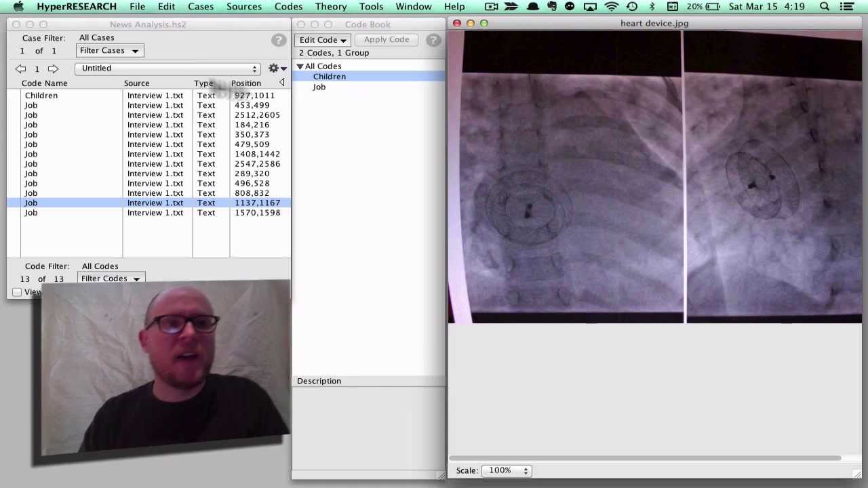Open the Time Machine menu bar icon
The image size is (868, 488).
tap(632, 7)
